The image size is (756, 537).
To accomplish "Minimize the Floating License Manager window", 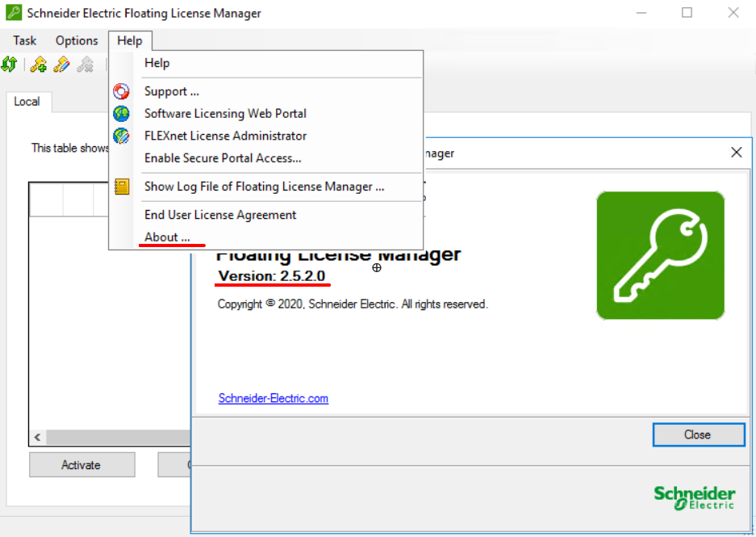I will coord(641,13).
